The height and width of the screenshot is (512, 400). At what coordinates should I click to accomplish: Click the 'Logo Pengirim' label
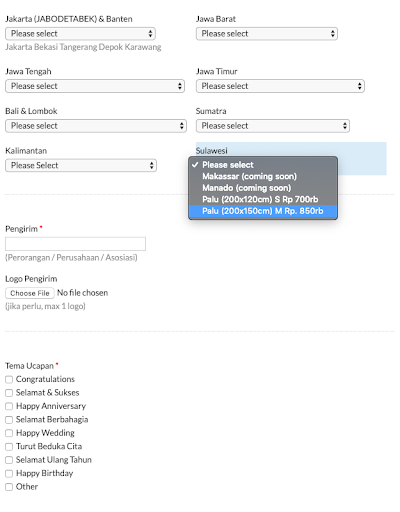coord(31,279)
